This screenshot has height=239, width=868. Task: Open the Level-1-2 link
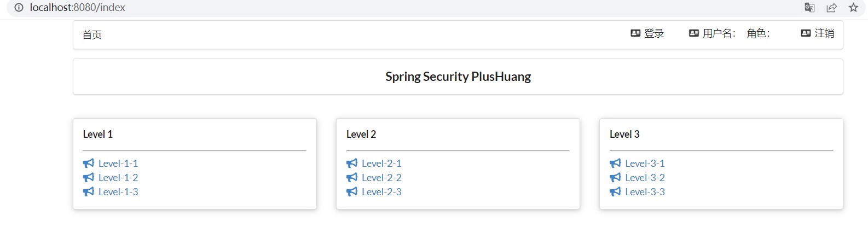coord(118,178)
